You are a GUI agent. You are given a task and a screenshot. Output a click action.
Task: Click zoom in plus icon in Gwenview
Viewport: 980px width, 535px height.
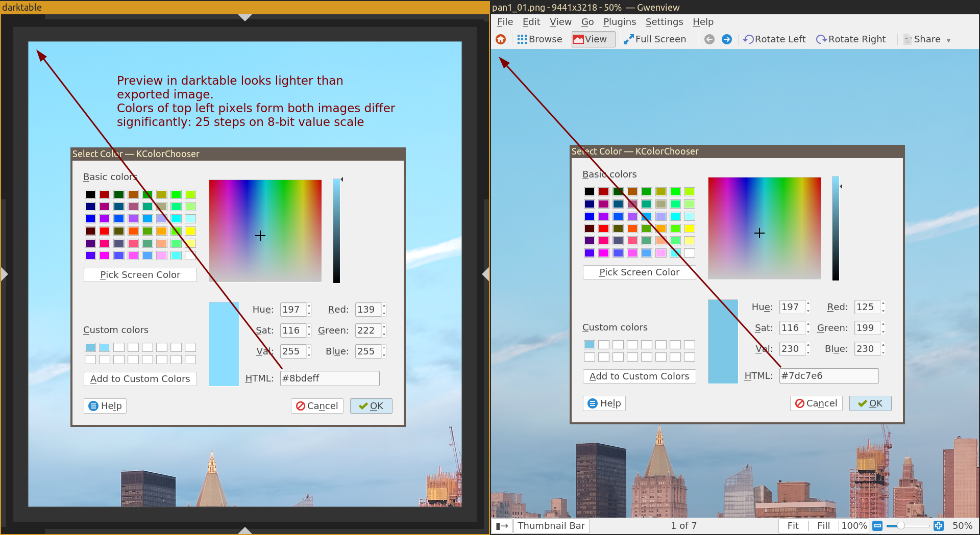tap(939, 526)
